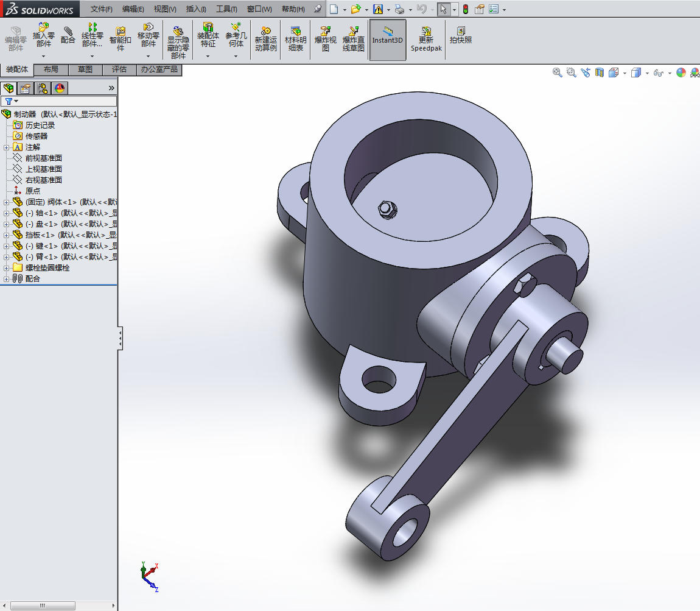700x611 pixels.
Task: Activate the Section View icon
Action: pyautogui.click(x=600, y=72)
